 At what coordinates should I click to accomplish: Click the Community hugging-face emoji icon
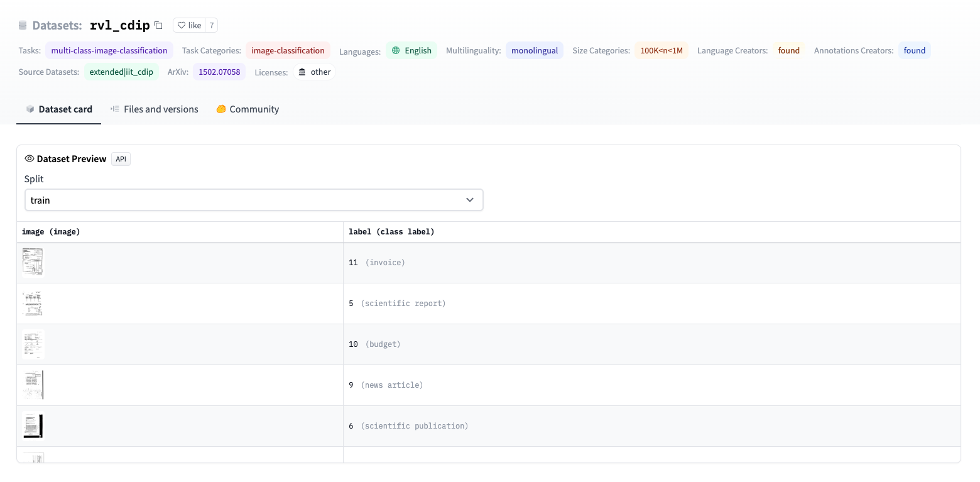click(x=220, y=109)
